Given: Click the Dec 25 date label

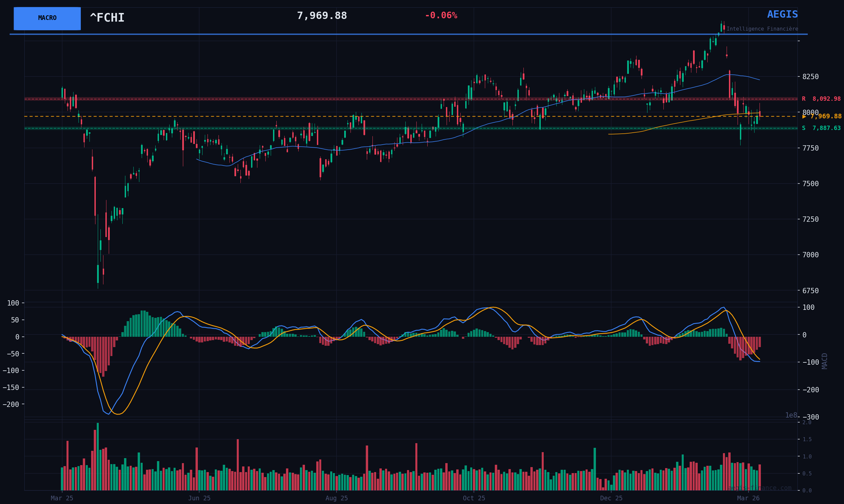Looking at the screenshot, I should [611, 498].
